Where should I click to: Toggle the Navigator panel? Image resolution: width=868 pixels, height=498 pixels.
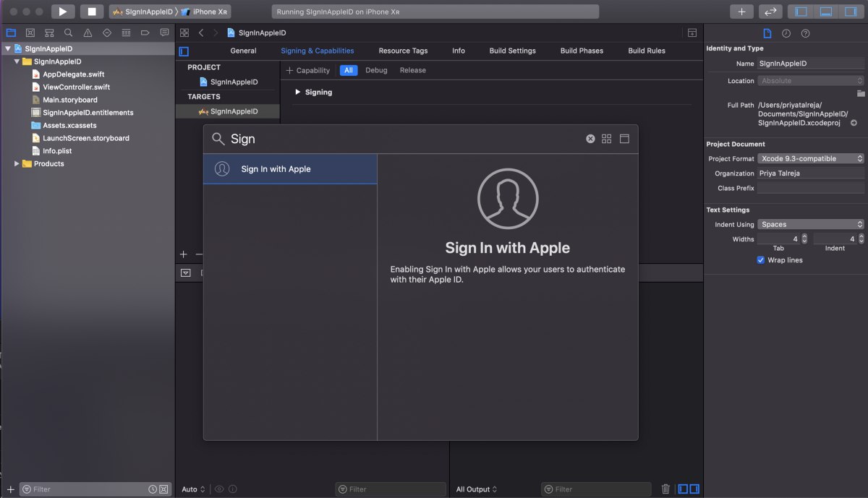point(801,12)
